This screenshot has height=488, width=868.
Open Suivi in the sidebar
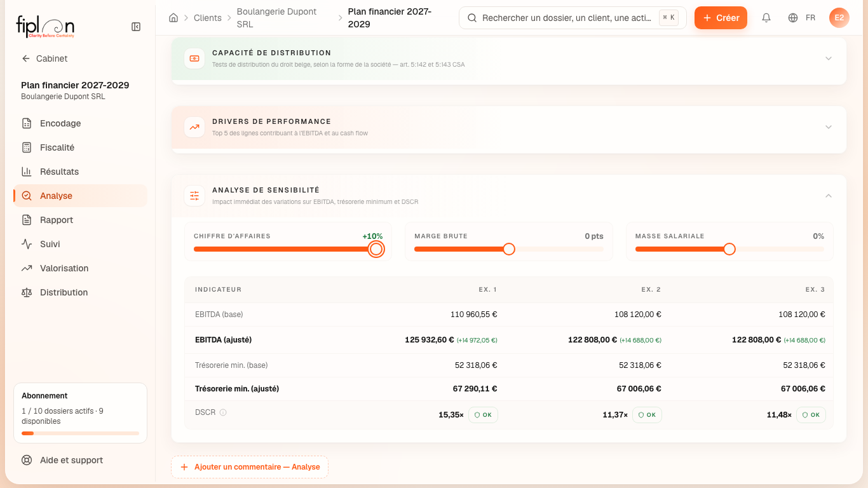(x=80, y=244)
